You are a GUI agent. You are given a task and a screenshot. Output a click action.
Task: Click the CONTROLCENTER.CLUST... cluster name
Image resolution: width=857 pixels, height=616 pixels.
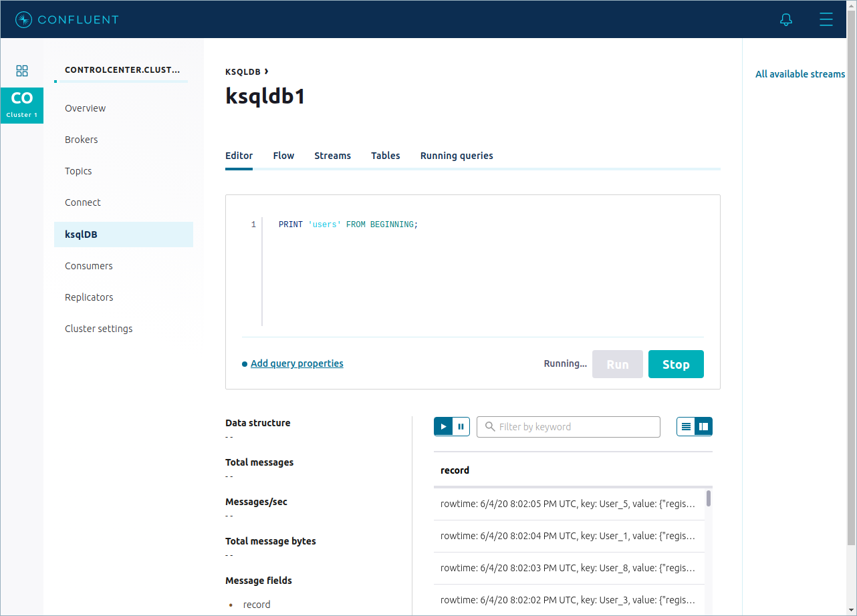click(x=122, y=69)
